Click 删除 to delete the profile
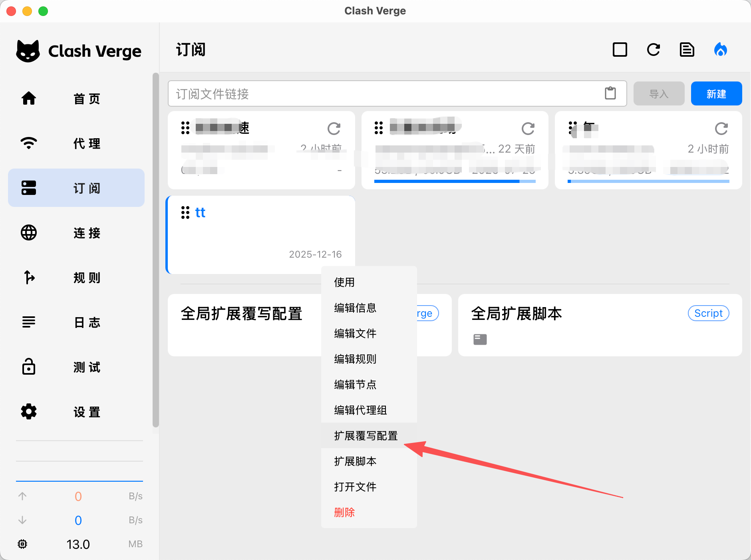This screenshot has height=560, width=751. coord(344,512)
